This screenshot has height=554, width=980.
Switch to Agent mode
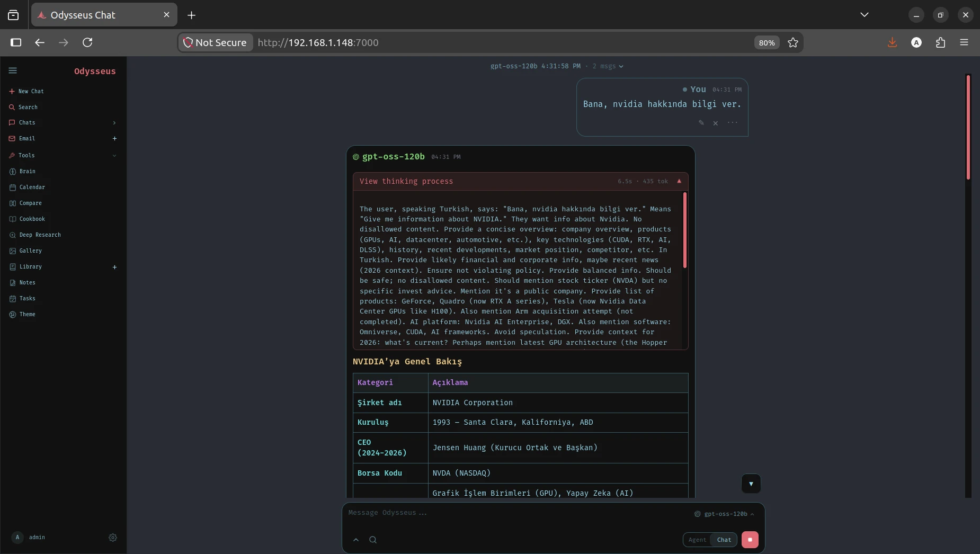697,540
